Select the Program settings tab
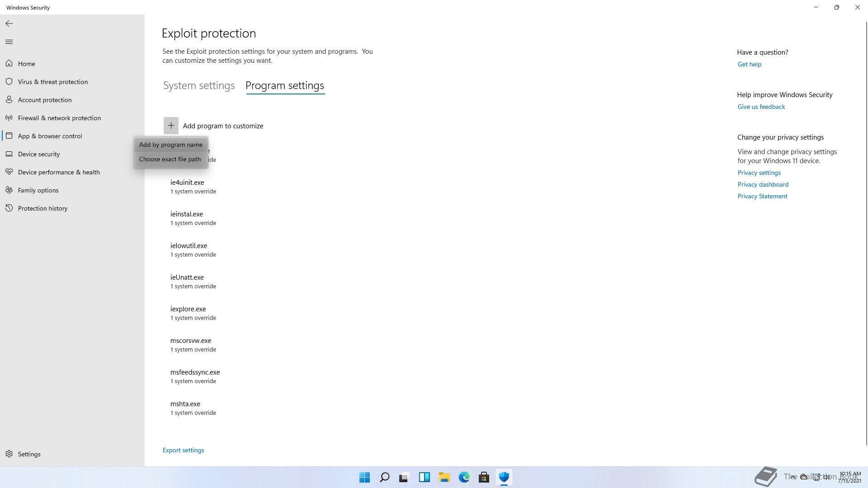The image size is (868, 488). tap(285, 85)
